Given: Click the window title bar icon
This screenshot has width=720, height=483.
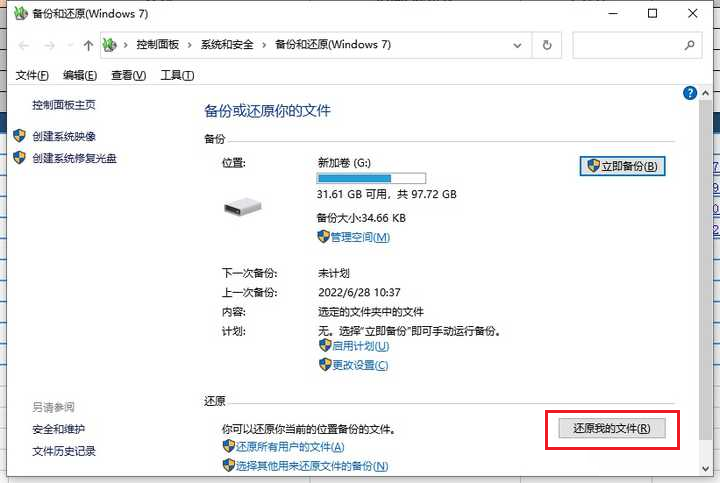Looking at the screenshot, I should click(21, 13).
